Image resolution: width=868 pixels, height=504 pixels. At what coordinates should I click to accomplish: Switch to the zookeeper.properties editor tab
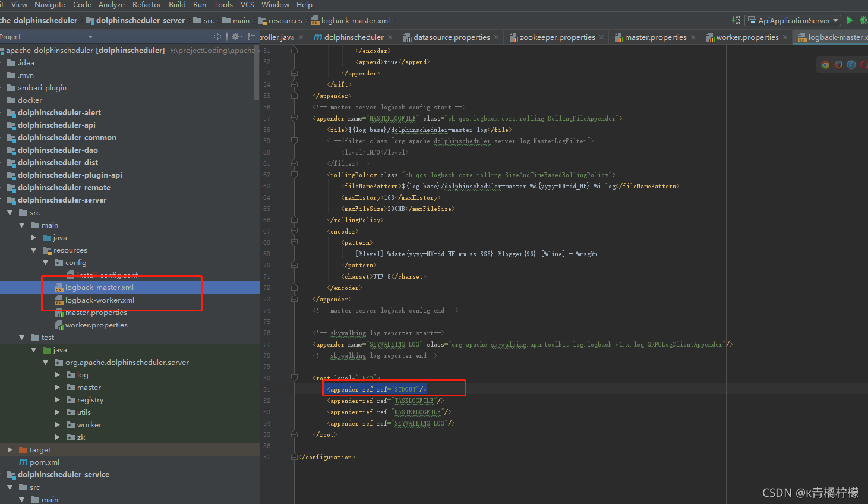[557, 37]
